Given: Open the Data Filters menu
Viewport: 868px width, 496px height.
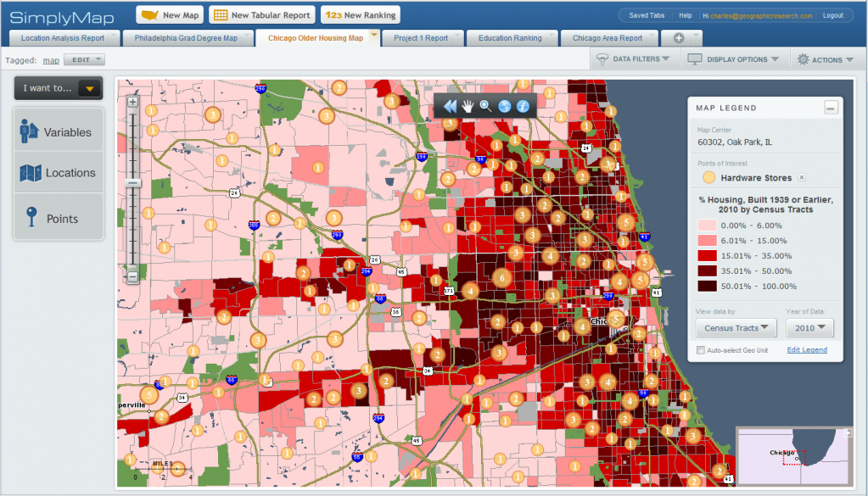Looking at the screenshot, I should pos(636,59).
